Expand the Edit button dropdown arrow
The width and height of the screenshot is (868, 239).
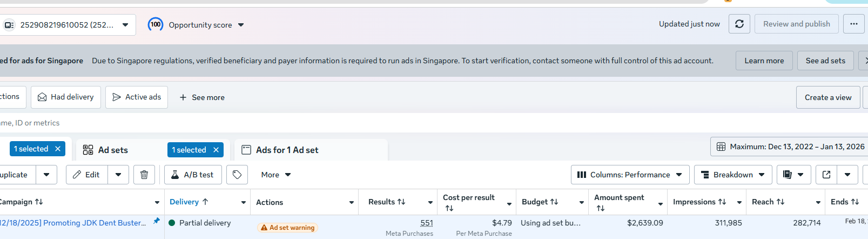[x=118, y=175]
